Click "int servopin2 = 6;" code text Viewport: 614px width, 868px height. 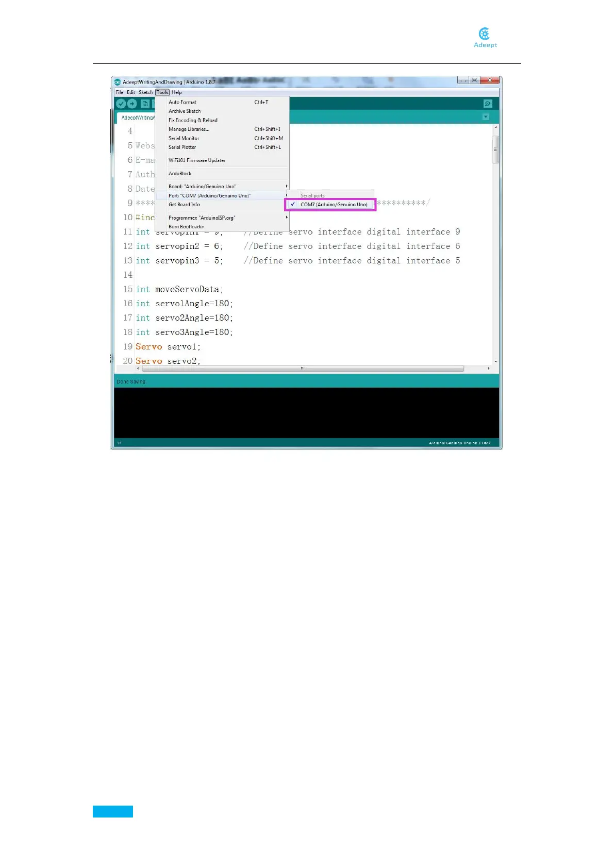point(180,246)
